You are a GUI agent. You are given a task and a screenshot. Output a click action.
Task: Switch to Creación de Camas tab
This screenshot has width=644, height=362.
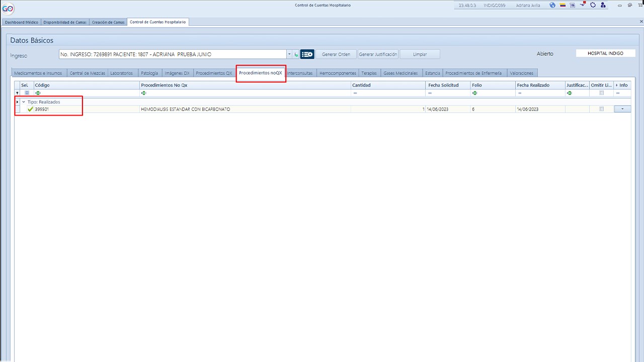point(108,22)
